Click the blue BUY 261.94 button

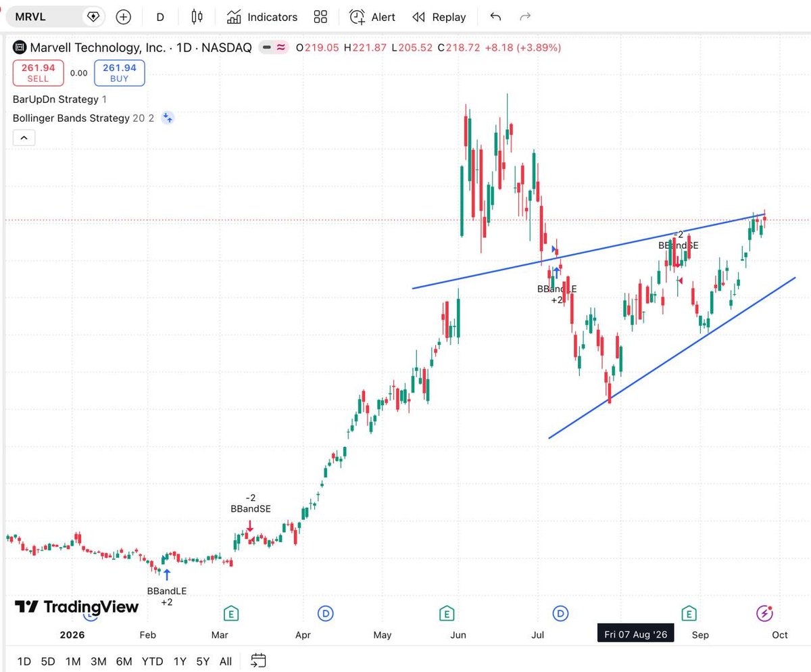120,73
